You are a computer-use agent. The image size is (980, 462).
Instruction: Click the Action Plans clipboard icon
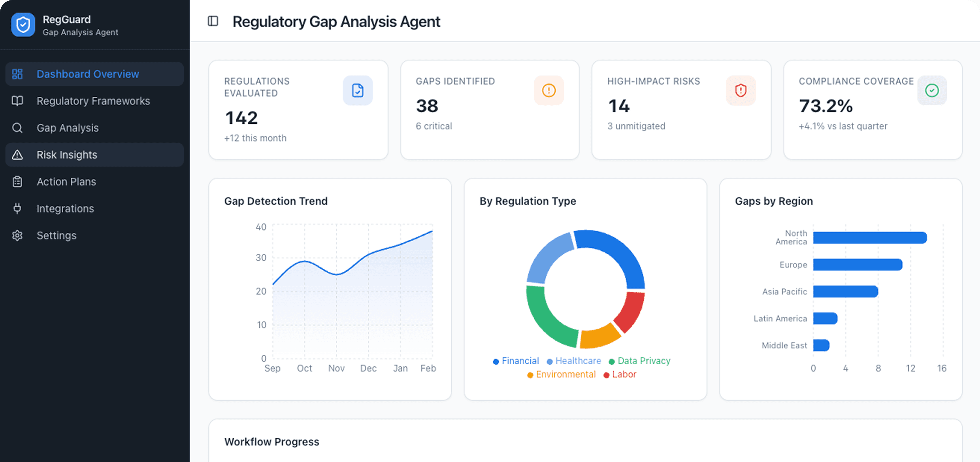pos(17,181)
